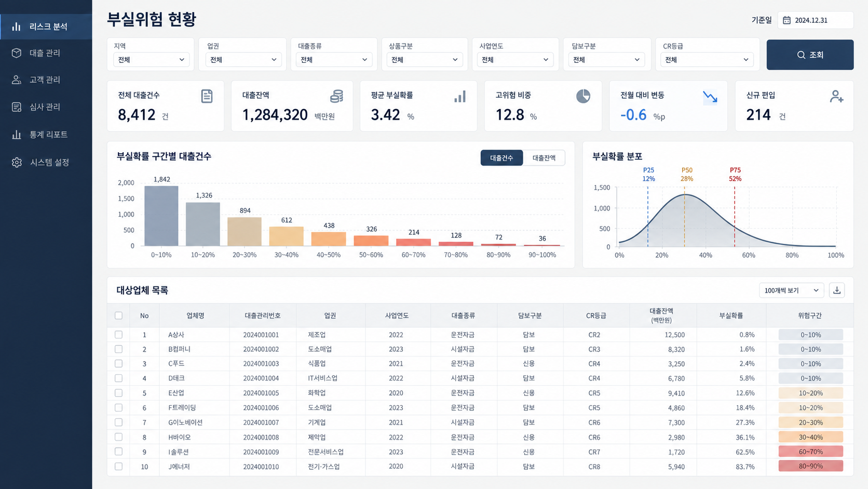Check the box for C푸드 row
The width and height of the screenshot is (868, 489).
pos(118,364)
